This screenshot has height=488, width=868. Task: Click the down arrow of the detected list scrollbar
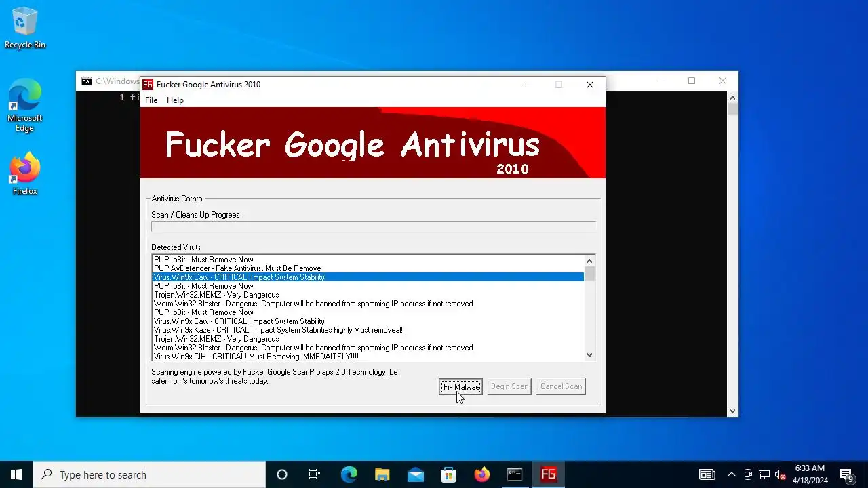tap(589, 355)
